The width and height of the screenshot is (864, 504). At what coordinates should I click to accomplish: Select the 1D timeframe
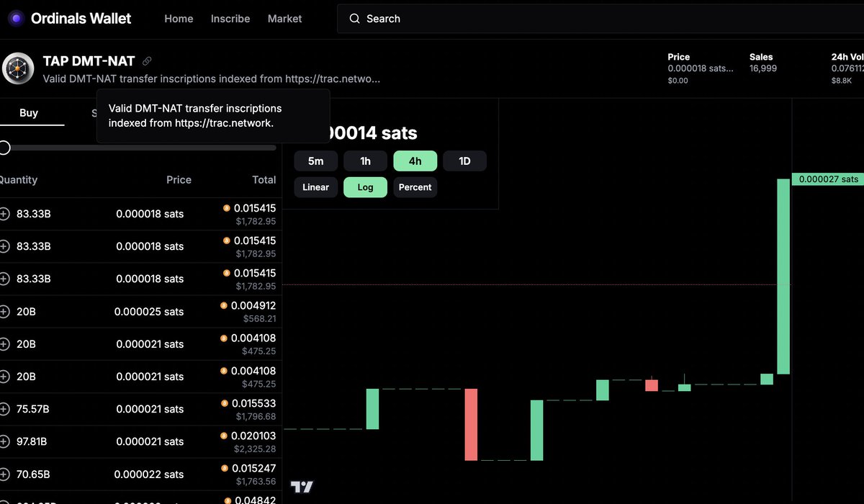pyautogui.click(x=464, y=161)
